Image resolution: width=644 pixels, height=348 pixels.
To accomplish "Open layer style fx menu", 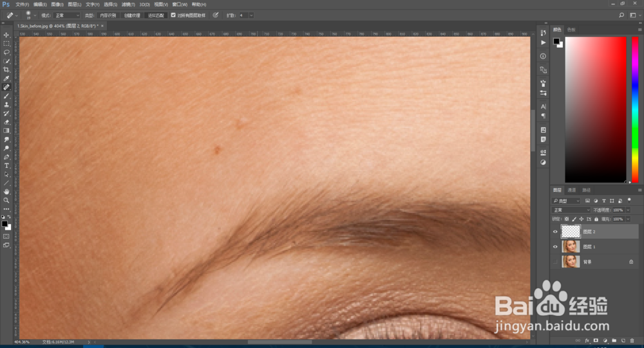I will (587, 341).
